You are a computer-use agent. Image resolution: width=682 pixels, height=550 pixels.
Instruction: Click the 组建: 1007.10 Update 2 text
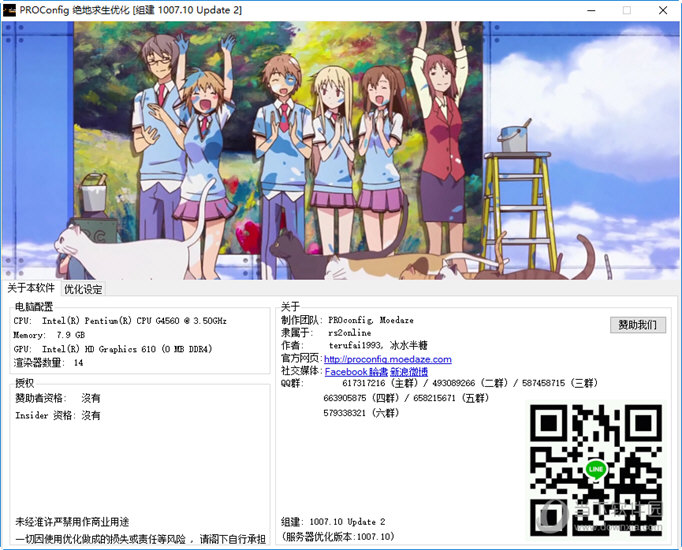point(333,522)
